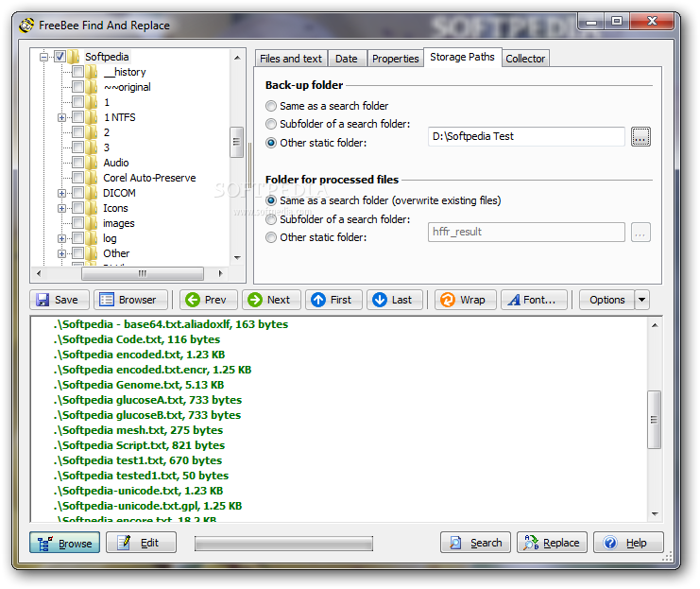Image resolution: width=700 pixels, height=589 pixels.
Task: Expand the Icons tree node
Action: (61, 208)
